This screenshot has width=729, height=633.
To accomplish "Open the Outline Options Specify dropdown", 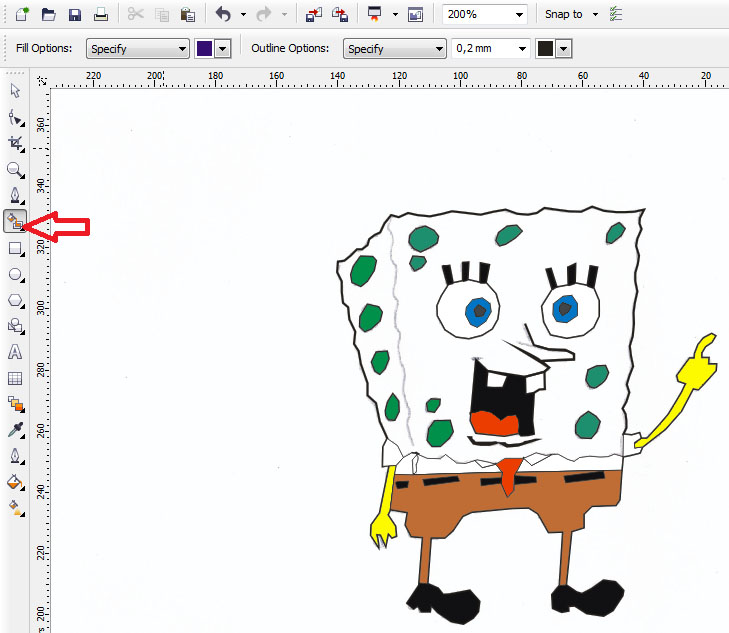I will click(395, 48).
